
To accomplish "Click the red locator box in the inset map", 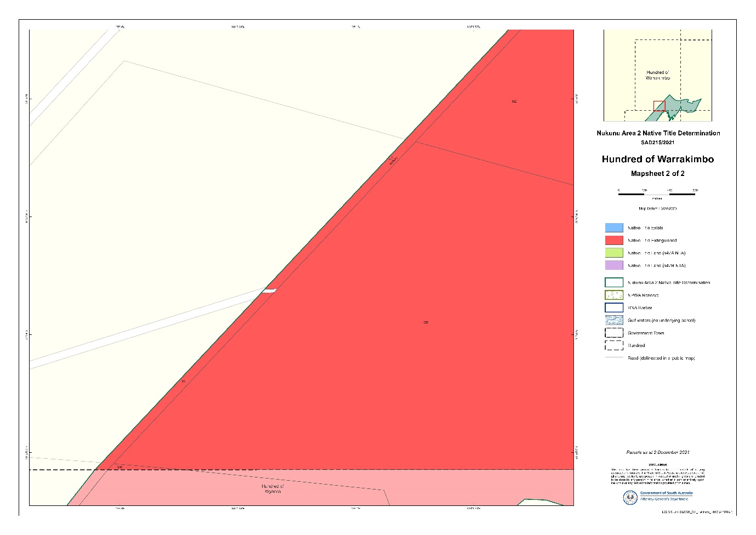I will coord(659,106).
